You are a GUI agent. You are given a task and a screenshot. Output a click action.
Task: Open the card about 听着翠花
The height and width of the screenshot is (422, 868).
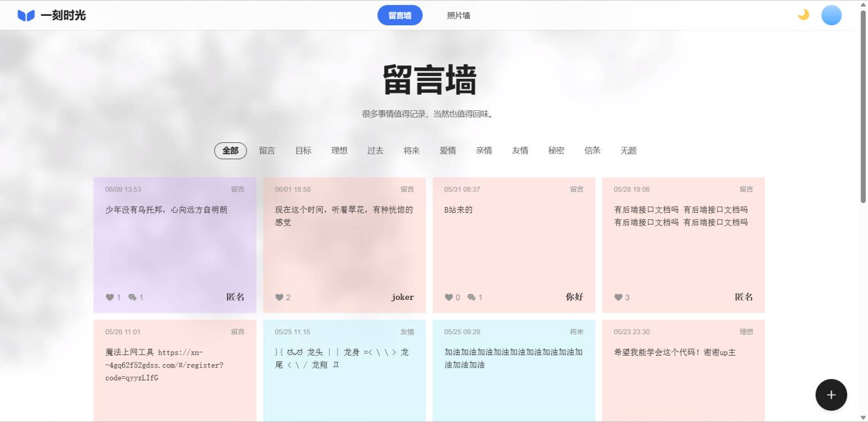pyautogui.click(x=344, y=245)
